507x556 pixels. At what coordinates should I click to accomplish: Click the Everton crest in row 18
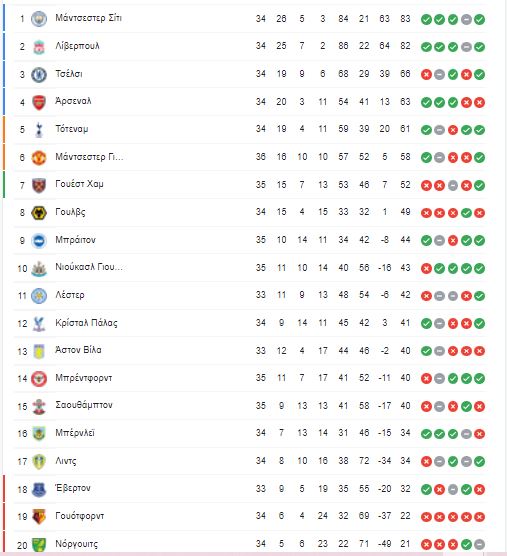tap(39, 489)
